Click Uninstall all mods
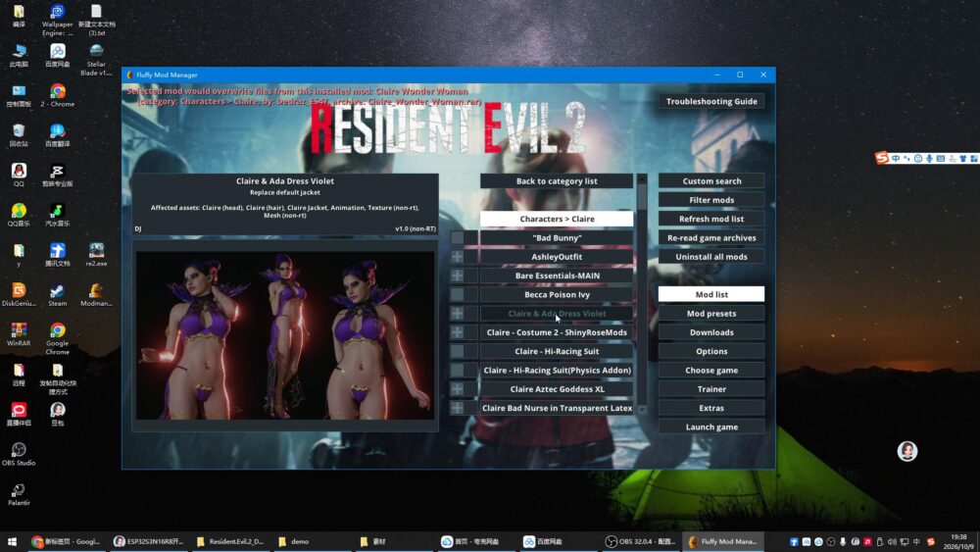Screen dimensions: 980x552 tap(711, 256)
